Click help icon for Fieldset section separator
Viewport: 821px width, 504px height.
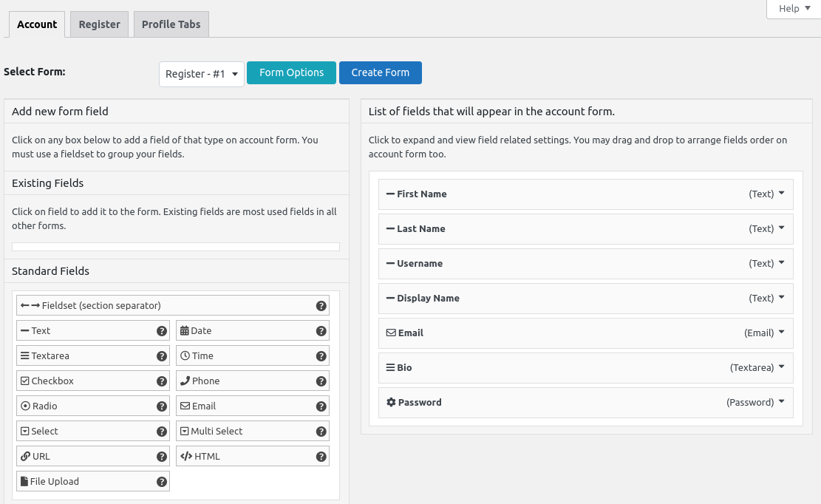(x=321, y=306)
